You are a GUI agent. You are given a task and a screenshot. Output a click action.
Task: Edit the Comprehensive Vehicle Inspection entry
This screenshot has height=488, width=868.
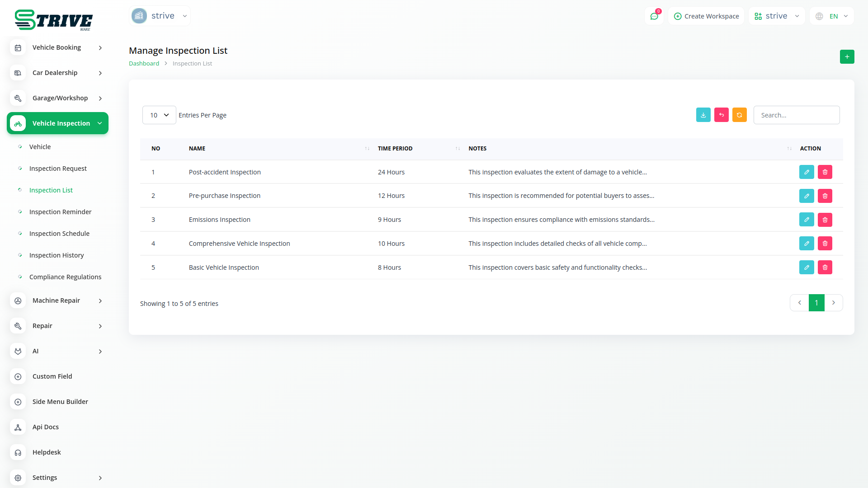[x=806, y=244]
